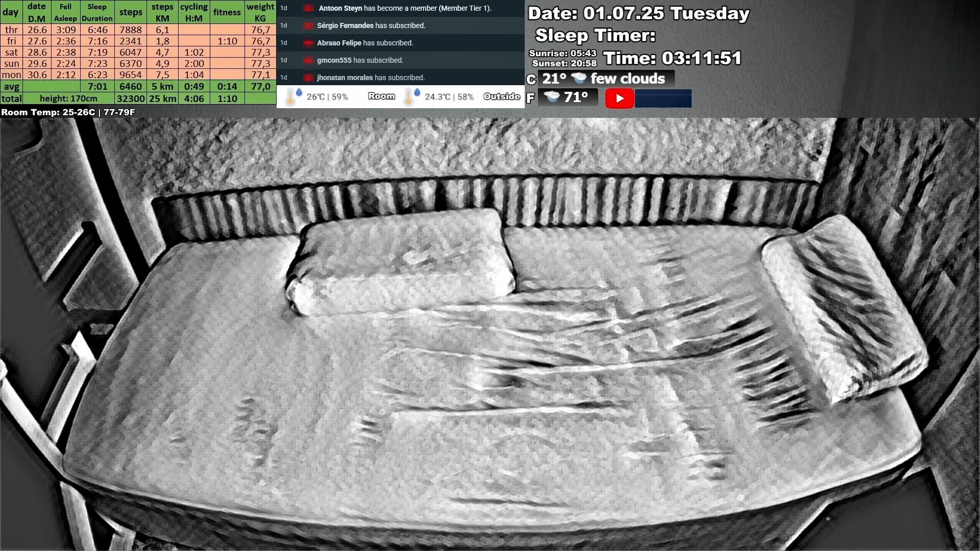Select jhonatan morales has subscribed row
Screen dimensions: 980x551
pos(401,78)
